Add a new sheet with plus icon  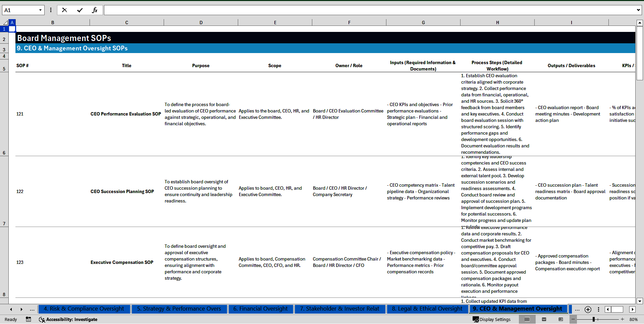pyautogui.click(x=588, y=309)
